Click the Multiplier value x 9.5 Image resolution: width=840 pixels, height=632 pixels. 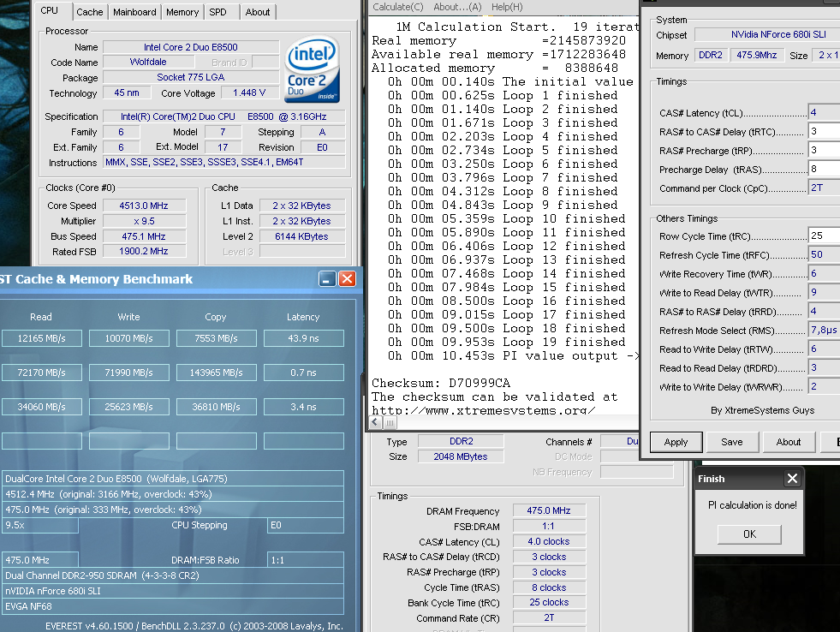[x=144, y=221]
